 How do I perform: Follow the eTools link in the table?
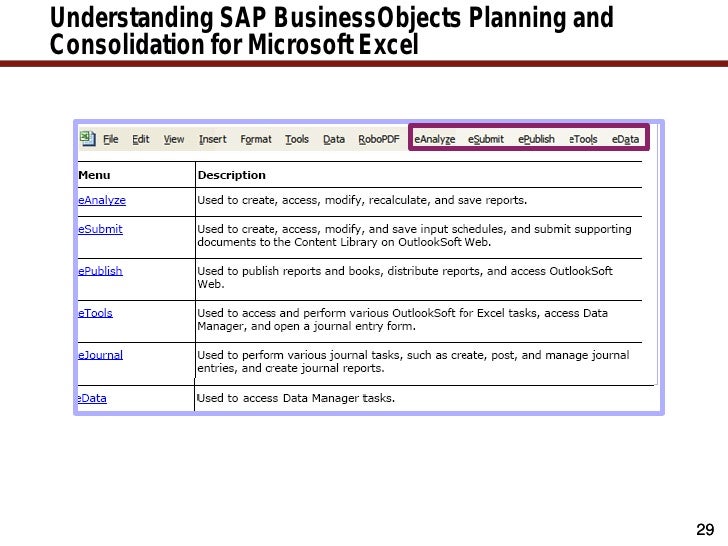click(x=95, y=313)
